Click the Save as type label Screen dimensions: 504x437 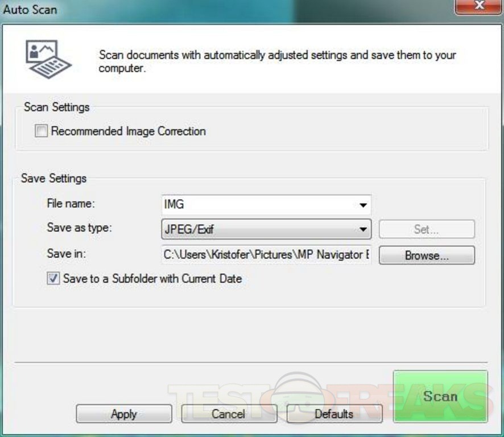click(x=80, y=228)
